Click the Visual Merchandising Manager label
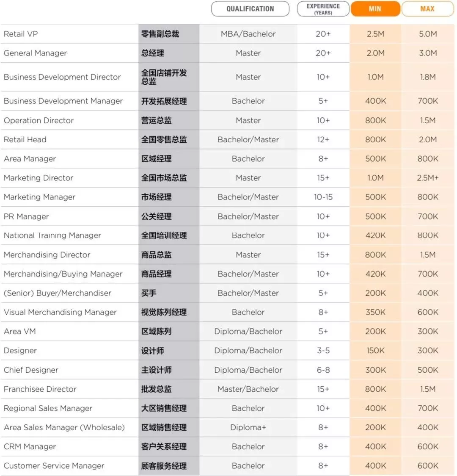Screen dimensions: 457x476 (60, 312)
